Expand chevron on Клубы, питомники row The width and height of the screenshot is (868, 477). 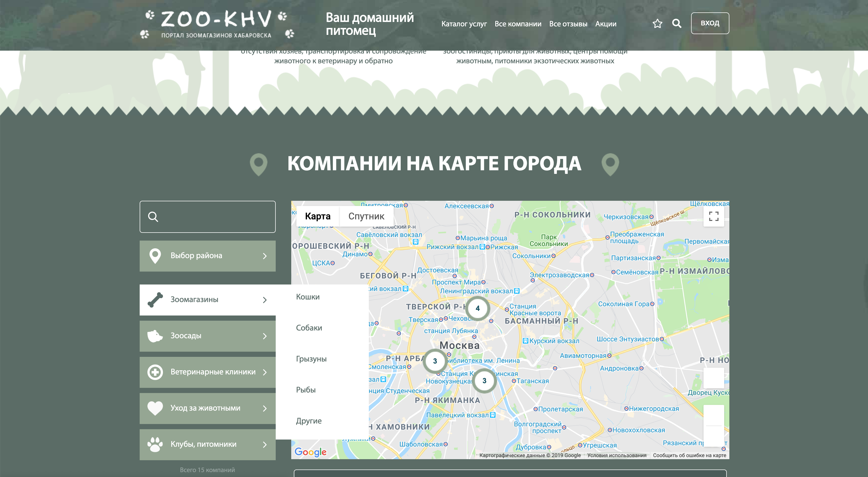[x=265, y=445]
